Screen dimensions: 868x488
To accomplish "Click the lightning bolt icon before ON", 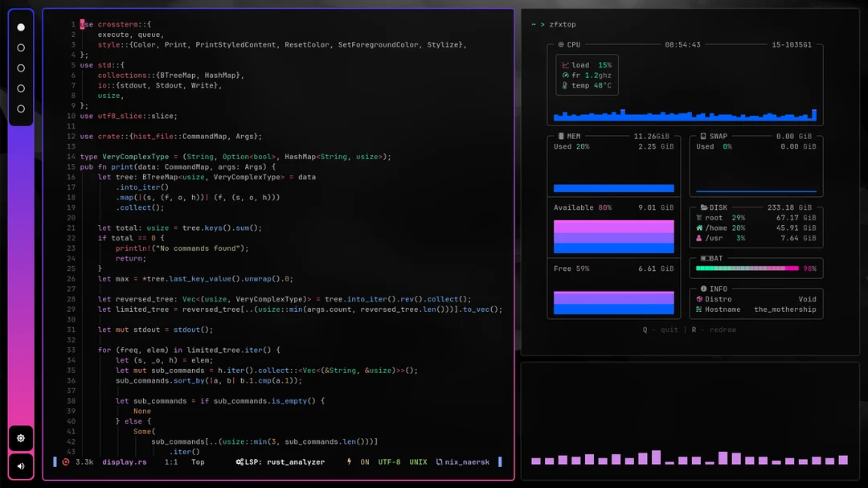I will click(x=350, y=462).
